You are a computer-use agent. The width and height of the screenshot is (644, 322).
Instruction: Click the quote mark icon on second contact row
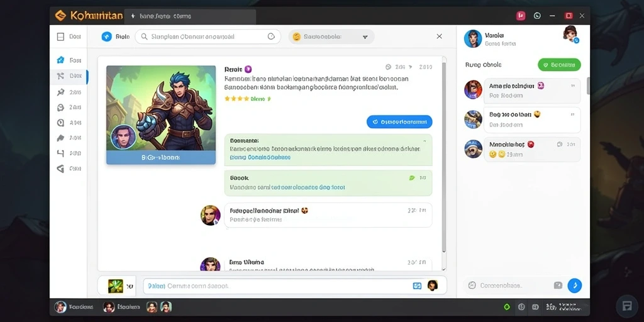(x=572, y=115)
